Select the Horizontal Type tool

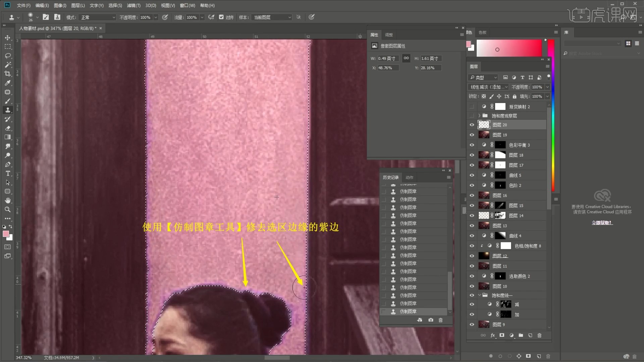(8, 174)
